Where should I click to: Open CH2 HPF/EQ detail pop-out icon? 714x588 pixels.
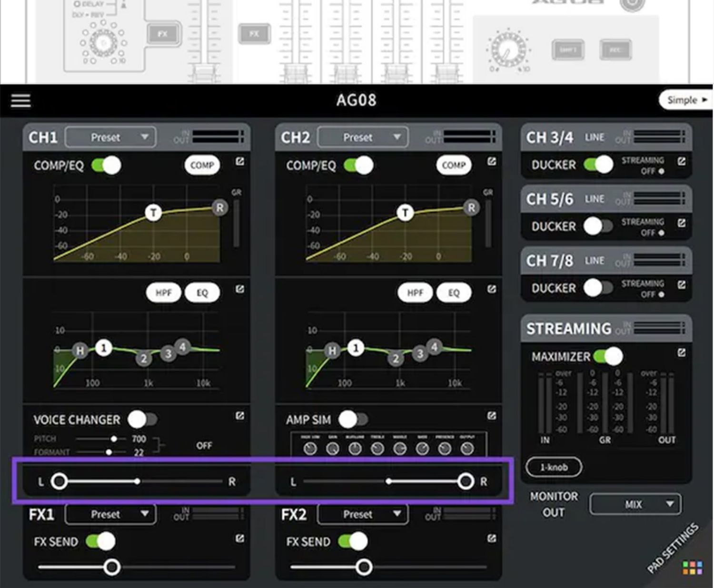[x=492, y=289]
